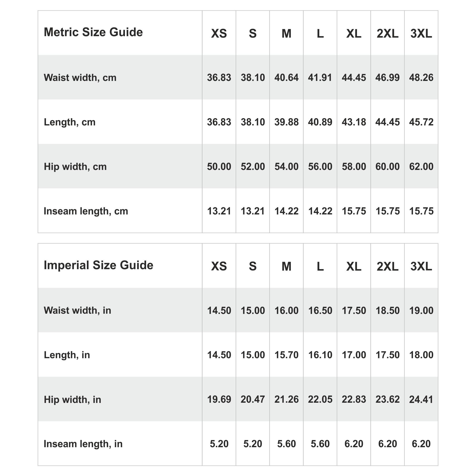
Task: Click the M header in imperial table
Action: pyautogui.click(x=286, y=266)
